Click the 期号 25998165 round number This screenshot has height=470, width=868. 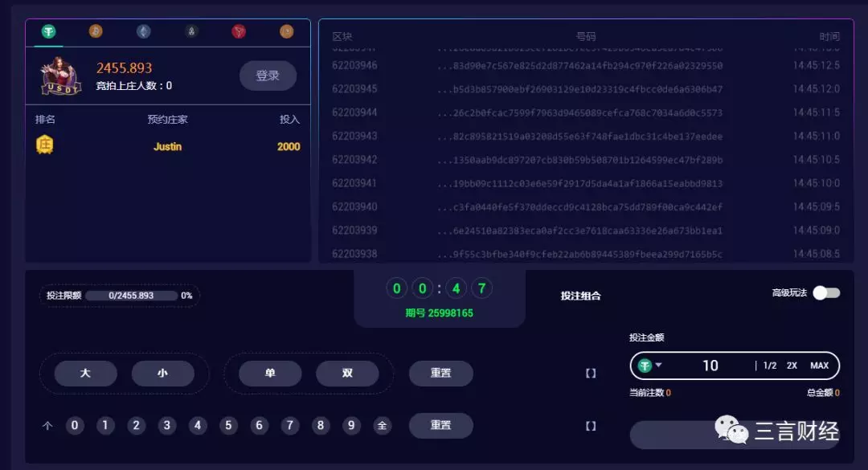pyautogui.click(x=439, y=313)
